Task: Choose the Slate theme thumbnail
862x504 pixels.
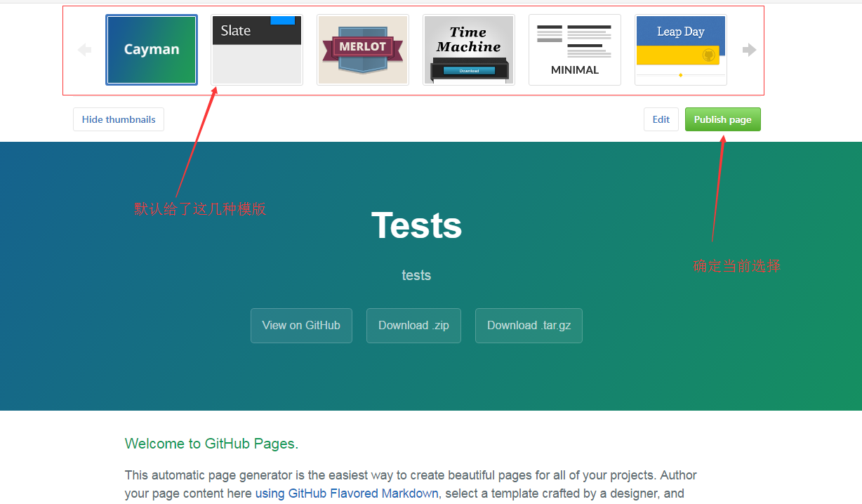Action: click(257, 50)
